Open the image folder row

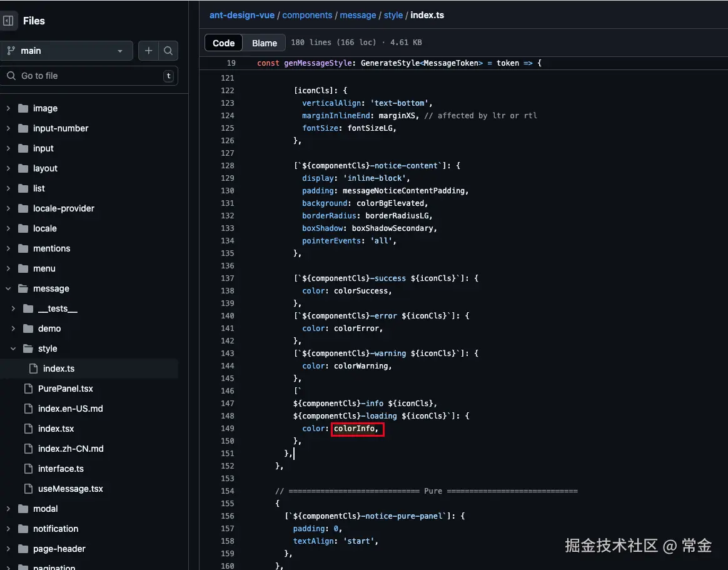[x=89, y=108]
